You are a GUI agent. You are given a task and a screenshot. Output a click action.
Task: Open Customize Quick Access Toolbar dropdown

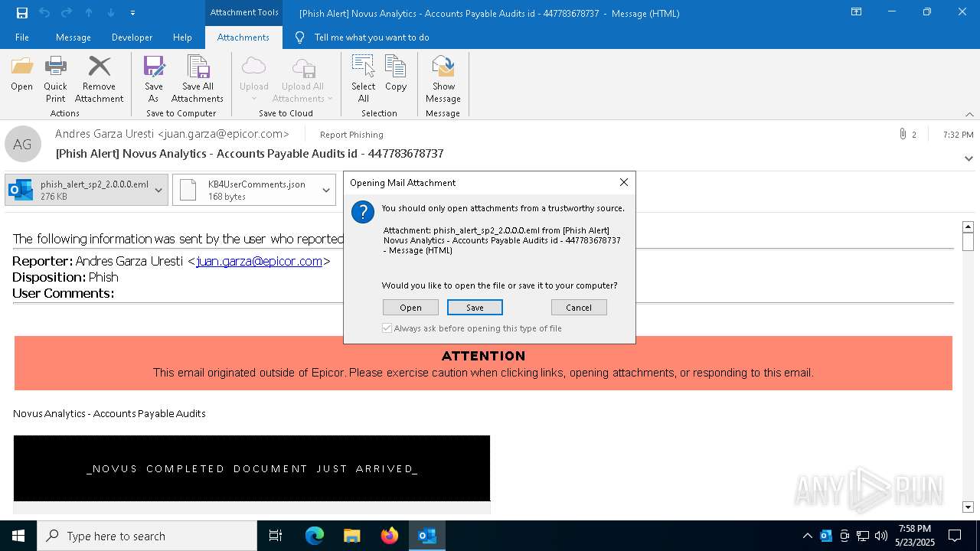(133, 13)
